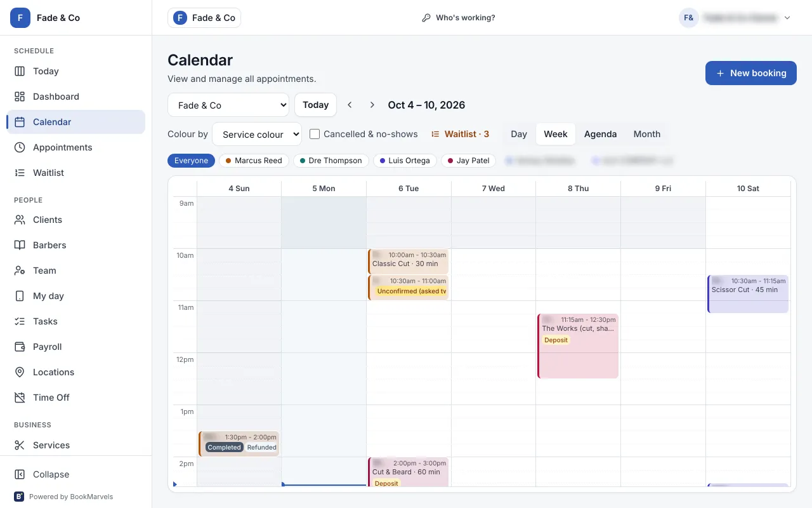Screen dimensions: 812x508
Task: Go to previous week arrow
Action: (x=350, y=105)
